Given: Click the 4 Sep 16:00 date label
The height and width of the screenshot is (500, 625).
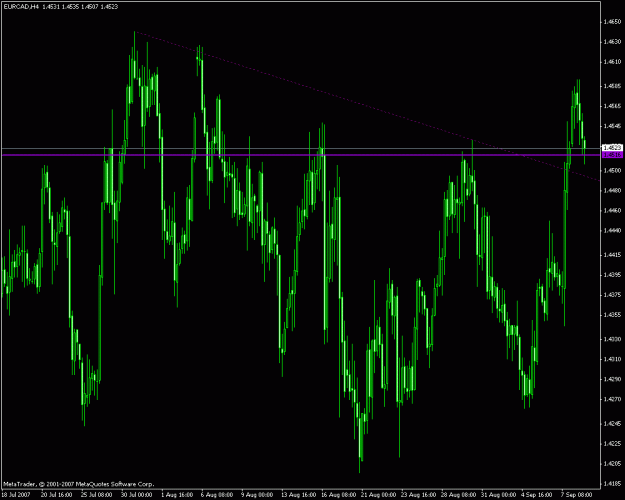Looking at the screenshot, I should click(x=537, y=495).
